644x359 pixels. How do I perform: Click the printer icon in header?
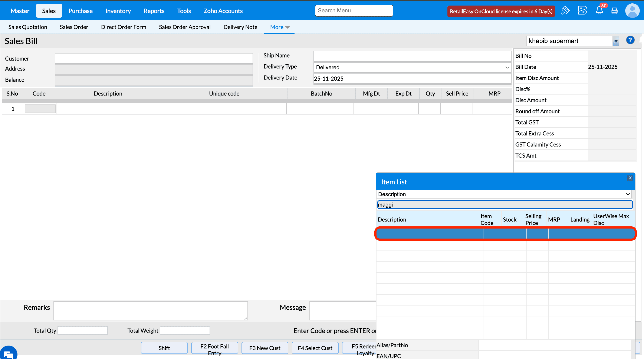point(614,11)
